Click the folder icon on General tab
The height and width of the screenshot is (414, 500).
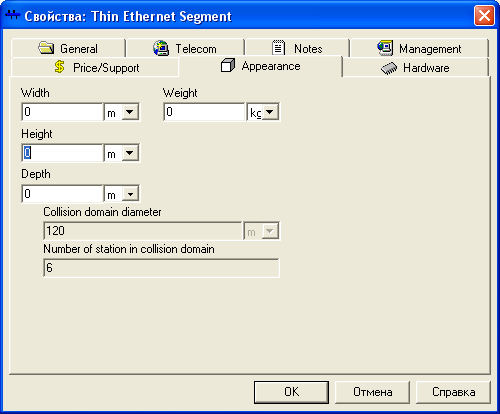pyautogui.click(x=46, y=48)
